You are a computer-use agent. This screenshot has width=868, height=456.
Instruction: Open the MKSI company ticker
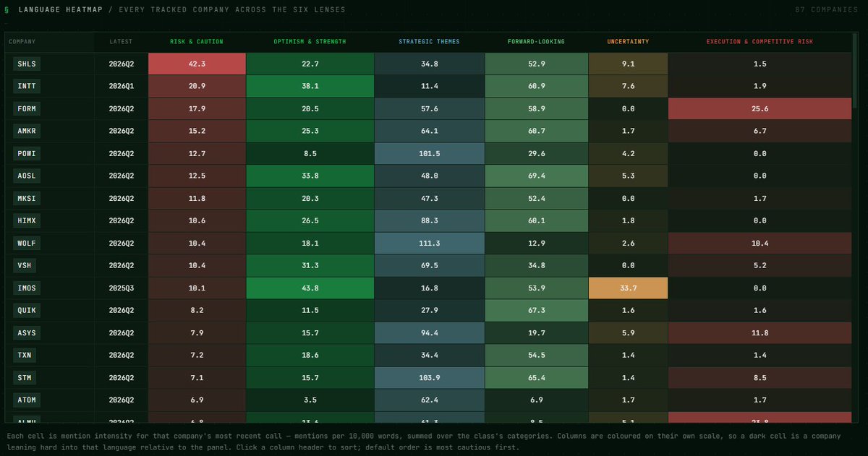click(27, 199)
